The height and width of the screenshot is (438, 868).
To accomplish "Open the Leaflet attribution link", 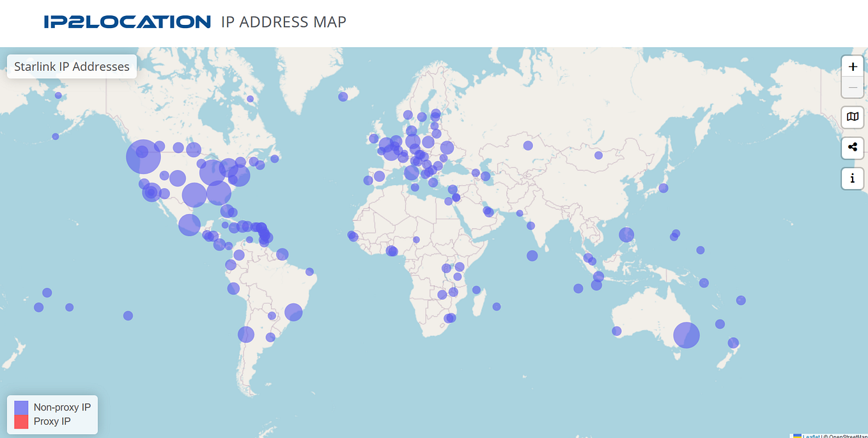I will tap(812, 436).
